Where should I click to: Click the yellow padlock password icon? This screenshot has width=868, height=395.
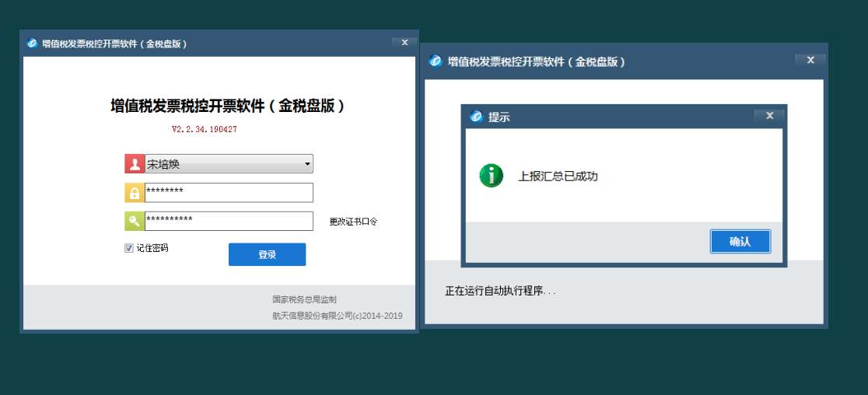pyautogui.click(x=135, y=193)
